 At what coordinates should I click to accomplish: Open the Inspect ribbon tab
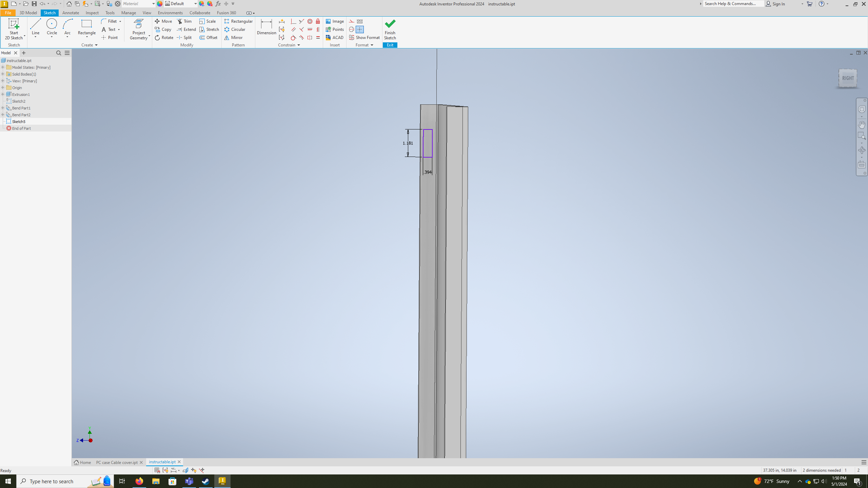click(92, 13)
